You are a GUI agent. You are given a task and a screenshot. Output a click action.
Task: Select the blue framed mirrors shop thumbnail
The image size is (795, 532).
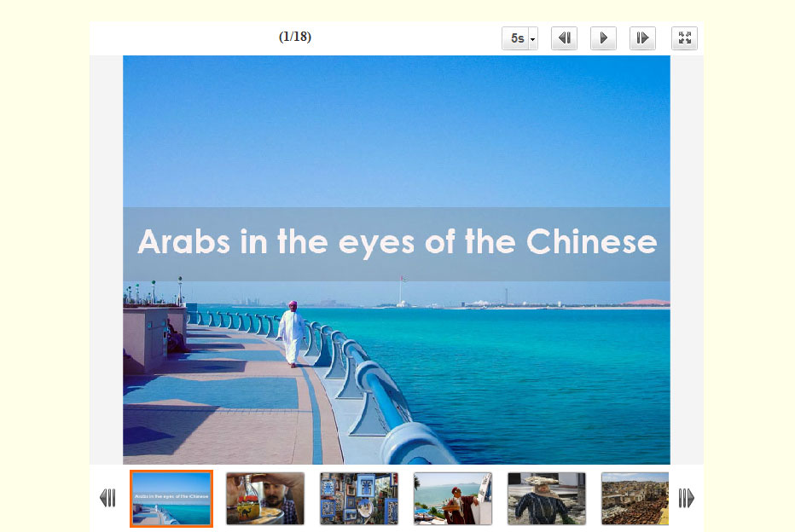click(359, 499)
